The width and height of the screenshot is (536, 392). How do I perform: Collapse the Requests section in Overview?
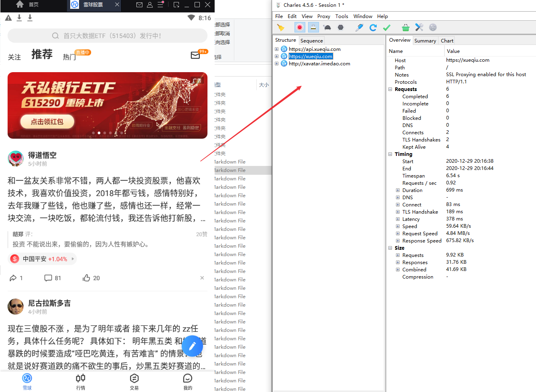tap(390, 89)
